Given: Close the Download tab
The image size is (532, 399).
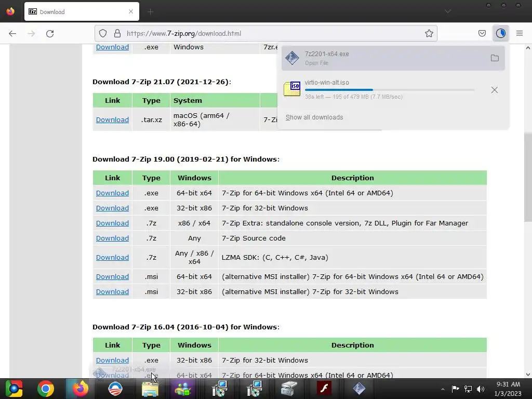Looking at the screenshot, I should click(131, 11).
